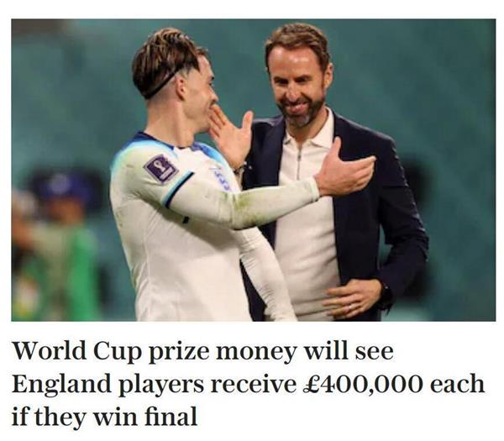The image size is (504, 441).
Task: Click the article photo thumbnail
Action: point(254,170)
